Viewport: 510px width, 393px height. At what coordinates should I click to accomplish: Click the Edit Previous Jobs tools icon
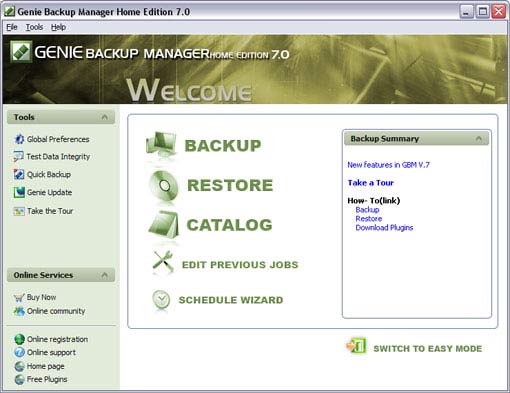[163, 262]
